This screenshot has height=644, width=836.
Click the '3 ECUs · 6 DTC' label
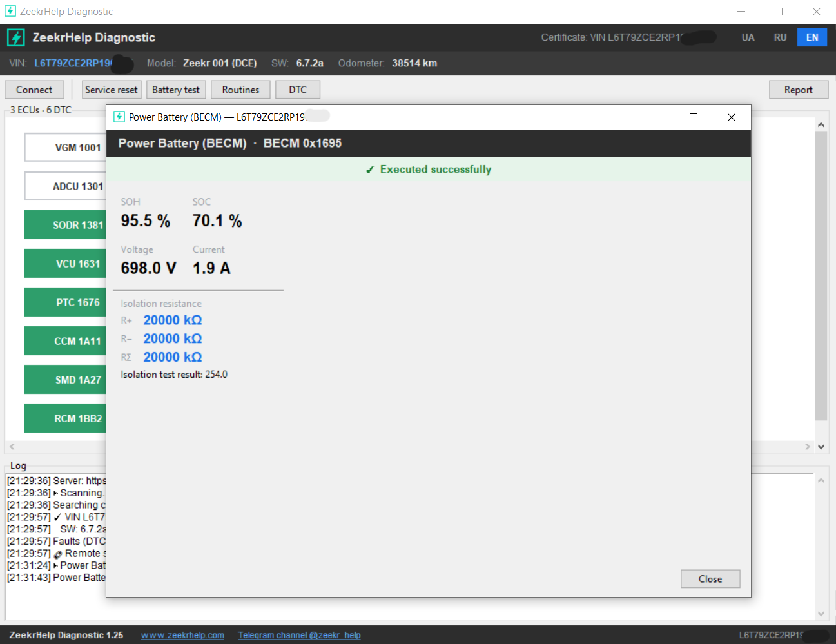coord(41,110)
